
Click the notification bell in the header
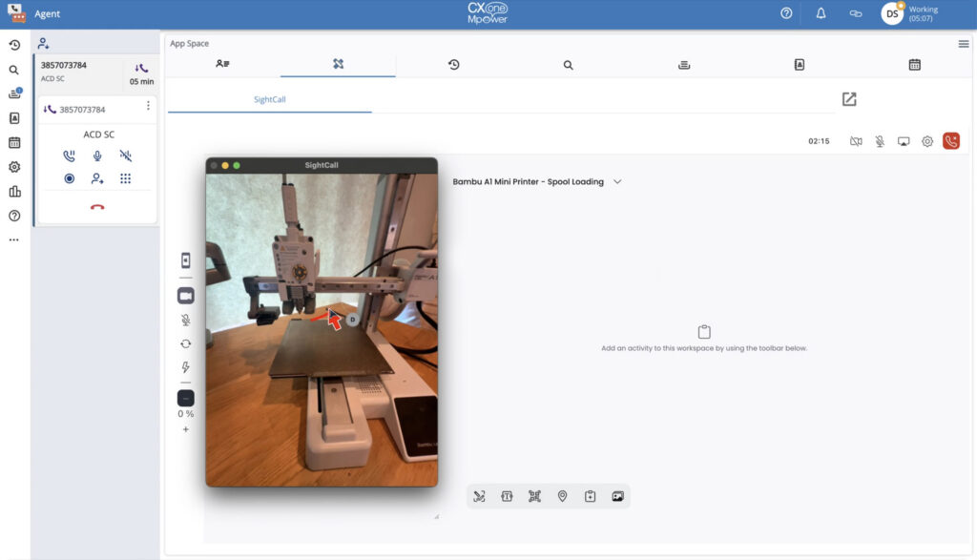pyautogui.click(x=821, y=13)
